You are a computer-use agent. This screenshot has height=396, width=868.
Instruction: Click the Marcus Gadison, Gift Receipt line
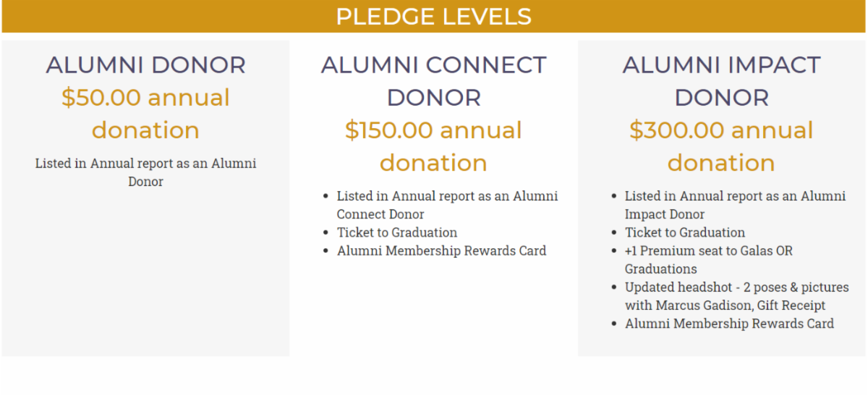pos(725,306)
